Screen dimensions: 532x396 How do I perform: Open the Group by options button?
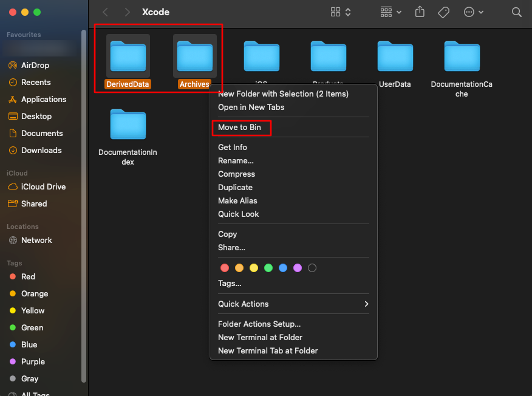[391, 12]
